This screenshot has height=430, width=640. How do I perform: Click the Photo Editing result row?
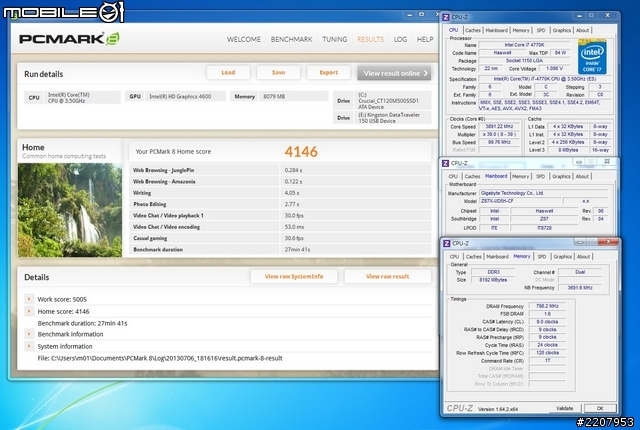(280, 204)
